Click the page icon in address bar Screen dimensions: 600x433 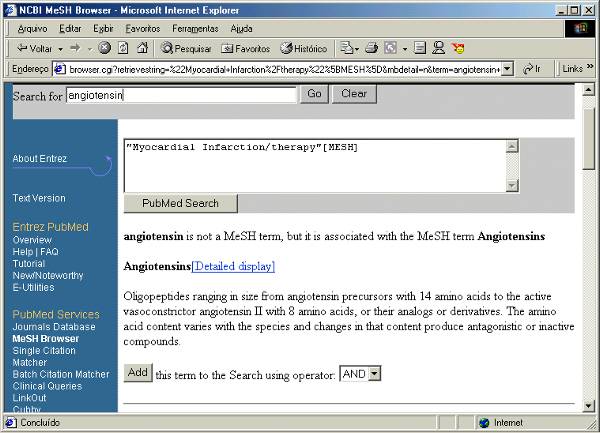coord(60,69)
